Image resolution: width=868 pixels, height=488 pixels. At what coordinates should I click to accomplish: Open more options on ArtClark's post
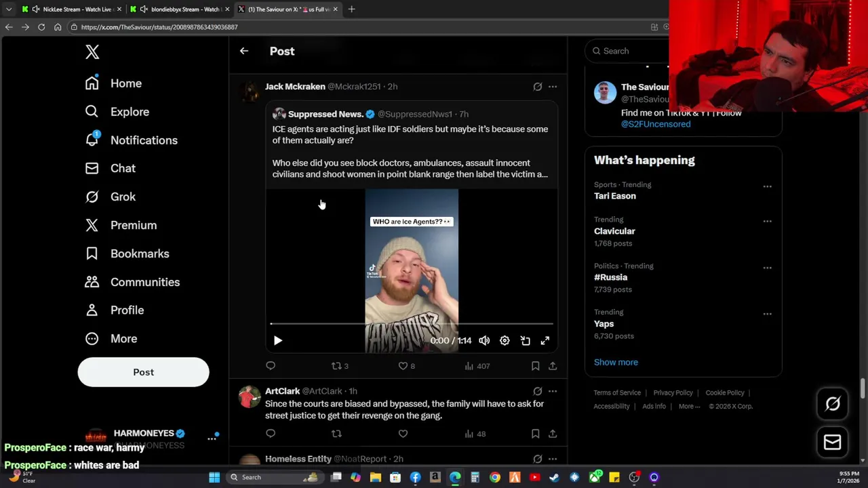[x=553, y=391]
